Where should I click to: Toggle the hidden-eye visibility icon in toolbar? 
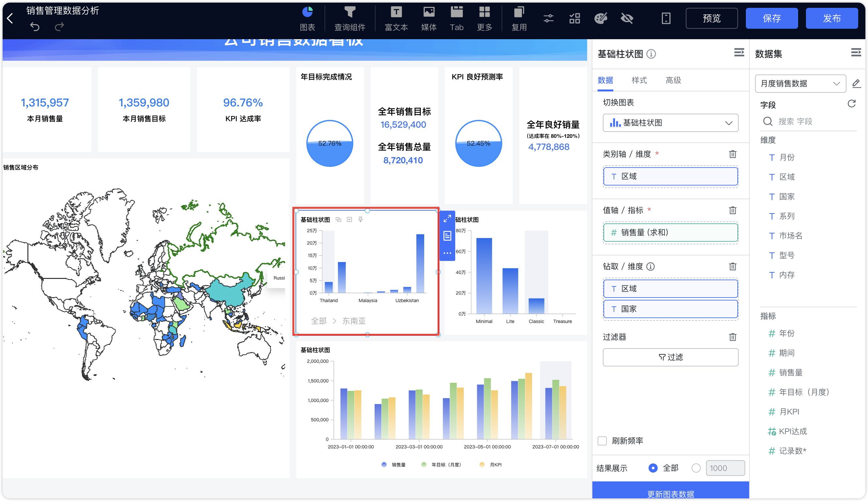[x=627, y=18]
